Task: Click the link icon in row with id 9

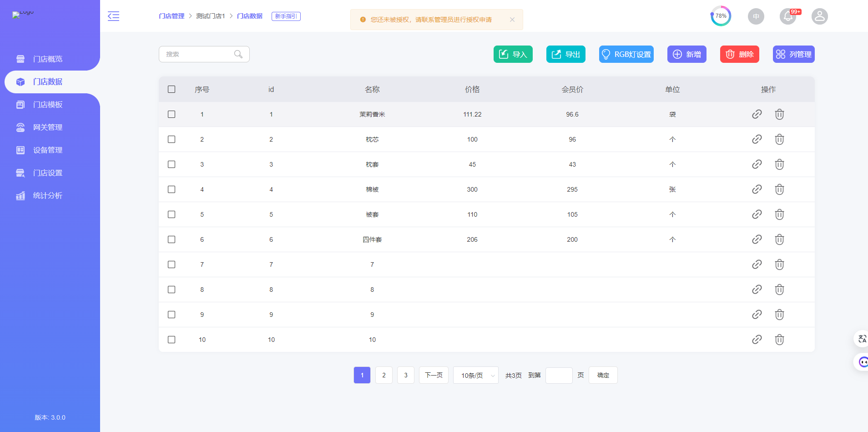Action: click(x=757, y=315)
